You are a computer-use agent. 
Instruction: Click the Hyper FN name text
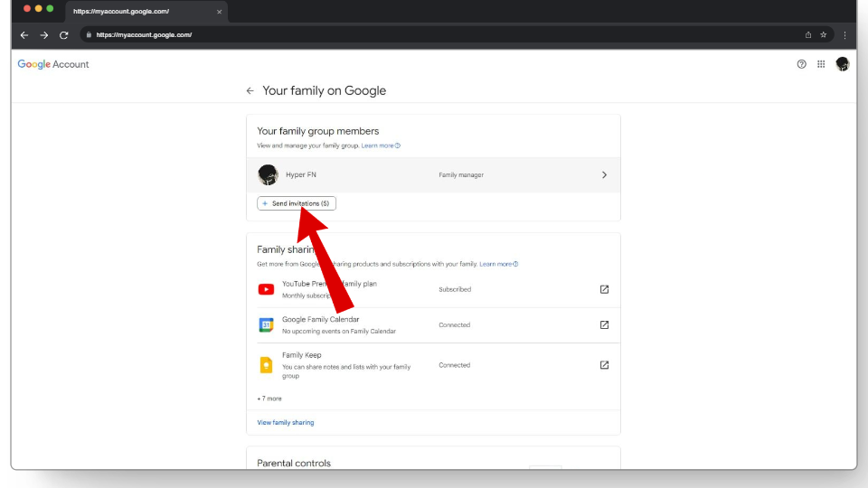coord(301,174)
